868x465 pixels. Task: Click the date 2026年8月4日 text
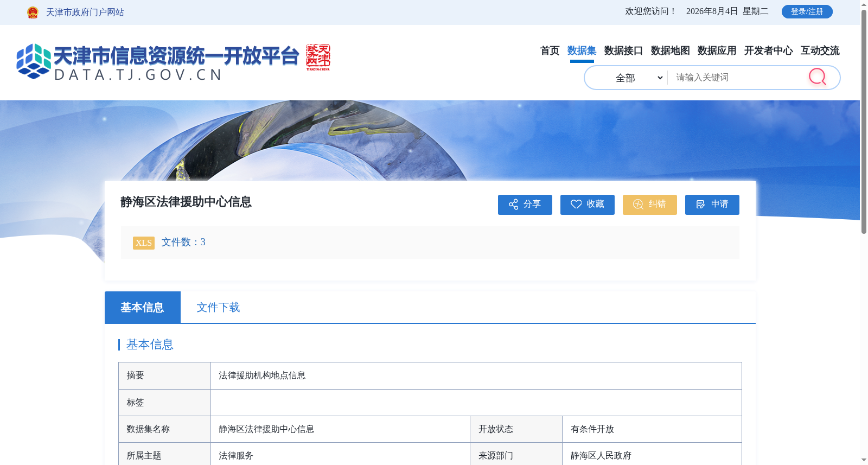click(712, 11)
